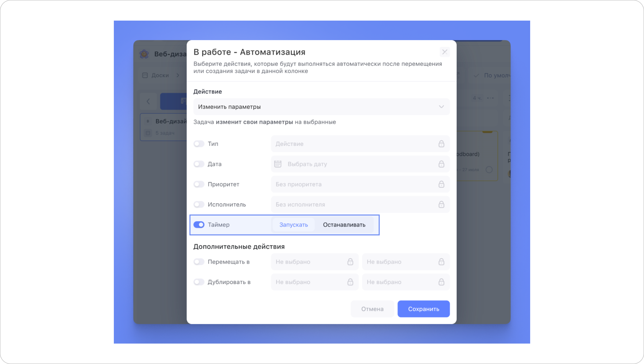Select the Останавливать timer option

(344, 225)
